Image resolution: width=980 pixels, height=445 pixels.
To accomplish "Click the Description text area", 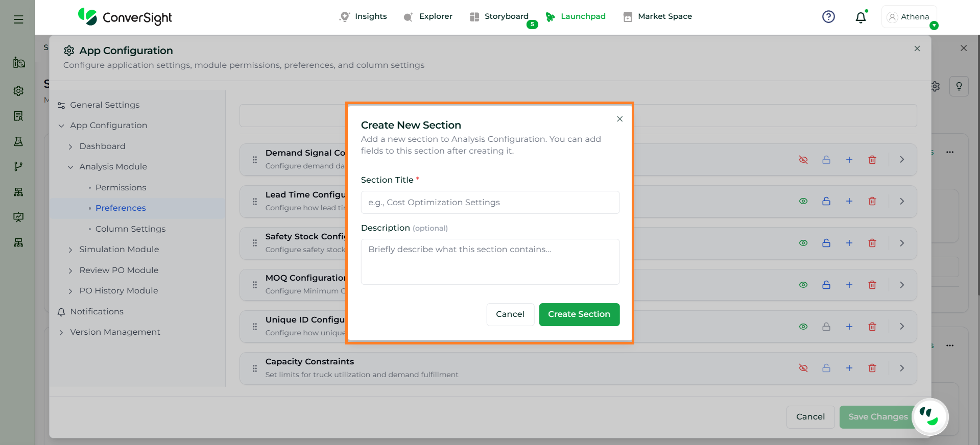I will click(x=490, y=262).
